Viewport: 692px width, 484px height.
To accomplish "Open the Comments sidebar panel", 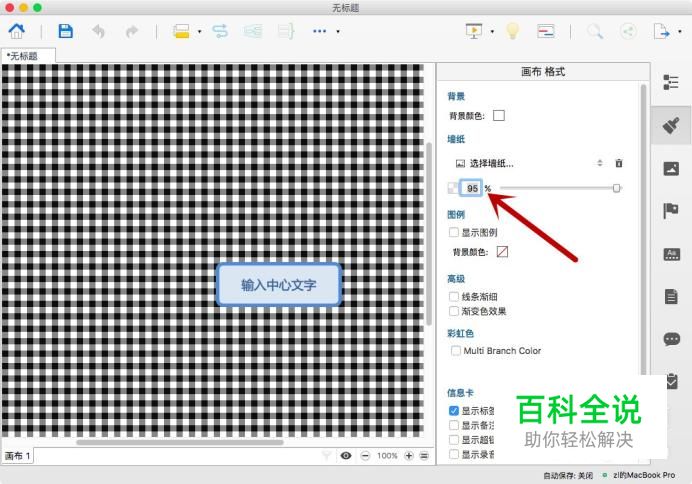I will click(x=671, y=339).
